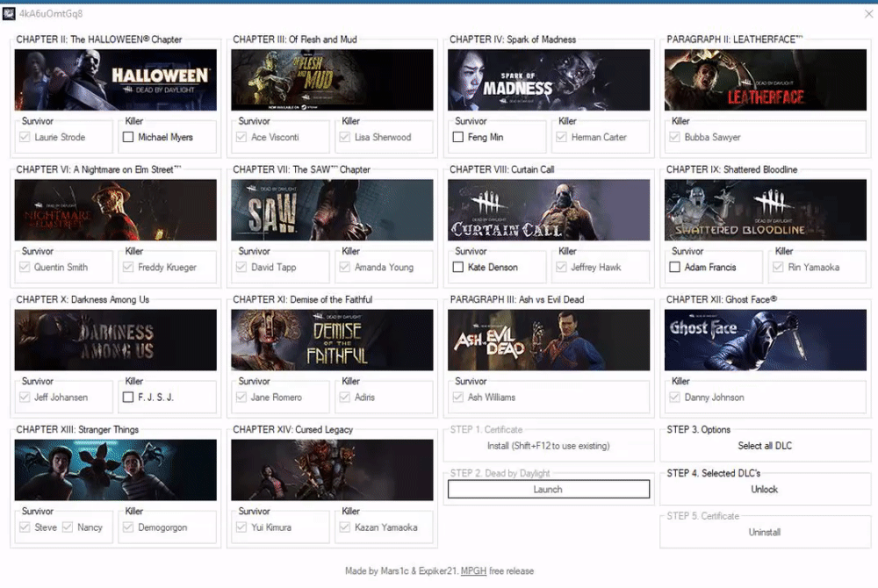The height and width of the screenshot is (588, 878).
Task: Click the Spark of Madness banner
Action: (x=549, y=80)
